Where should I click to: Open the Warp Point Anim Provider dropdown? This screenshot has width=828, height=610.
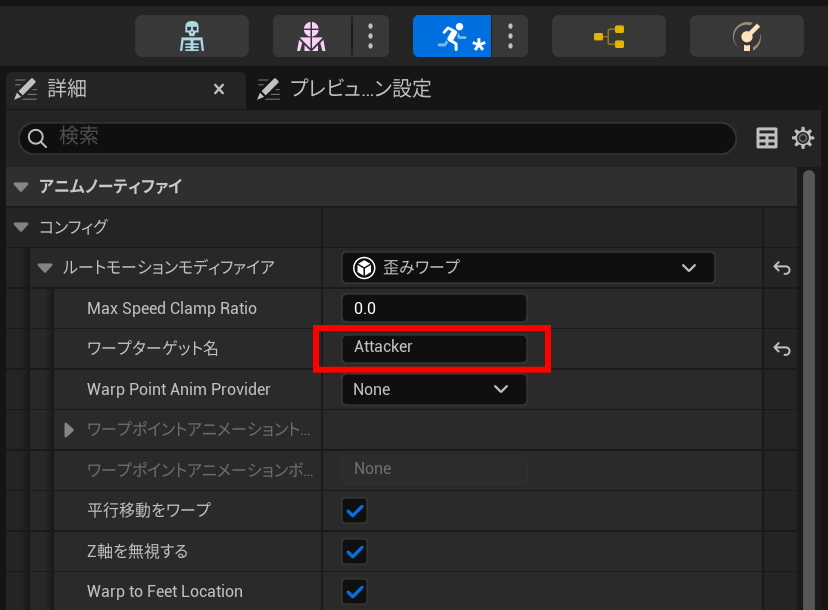(433, 389)
